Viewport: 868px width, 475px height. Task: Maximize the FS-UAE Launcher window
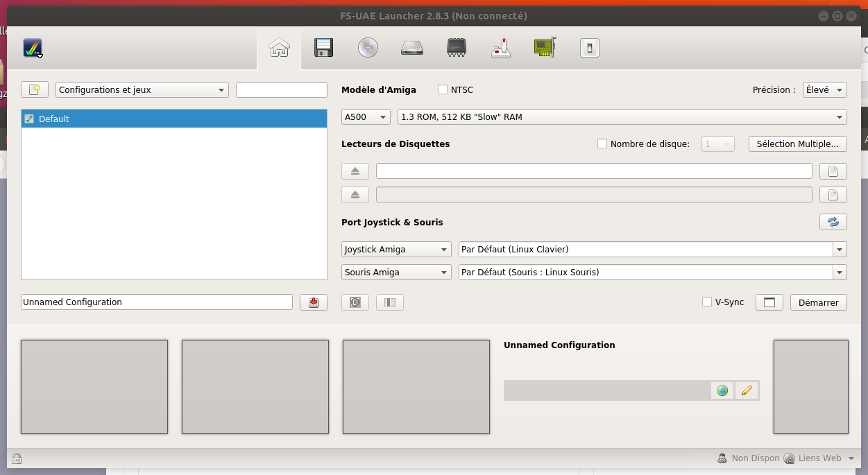(837, 16)
